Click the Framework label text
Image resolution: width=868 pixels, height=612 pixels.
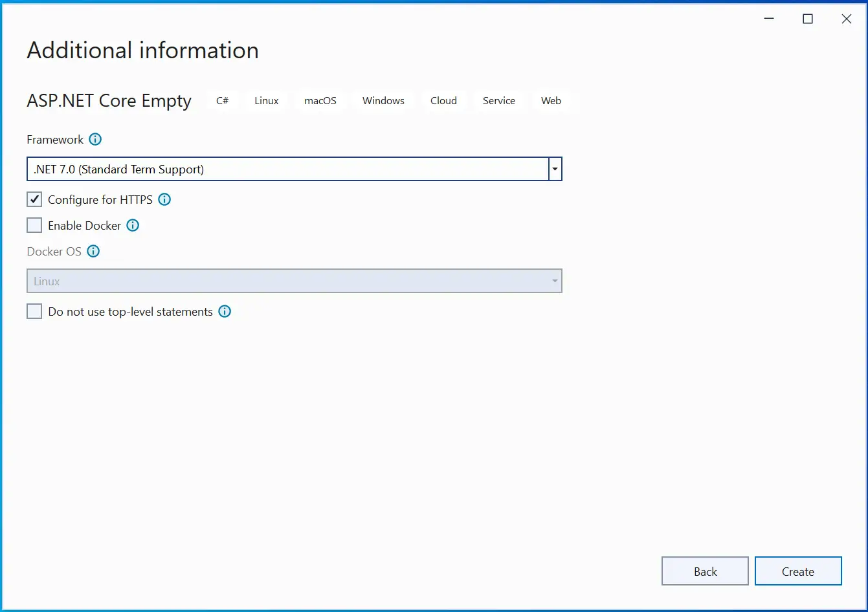click(x=55, y=139)
